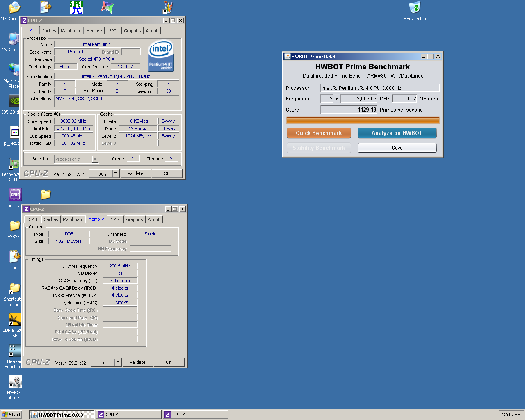Expand Tools dropdown arrow in top CPU-Z

[116, 173]
